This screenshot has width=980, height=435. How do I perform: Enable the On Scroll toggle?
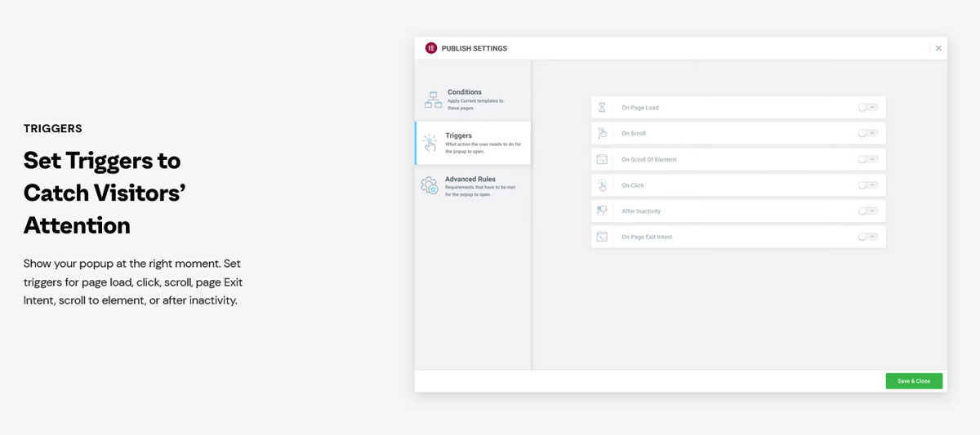pyautogui.click(x=868, y=133)
